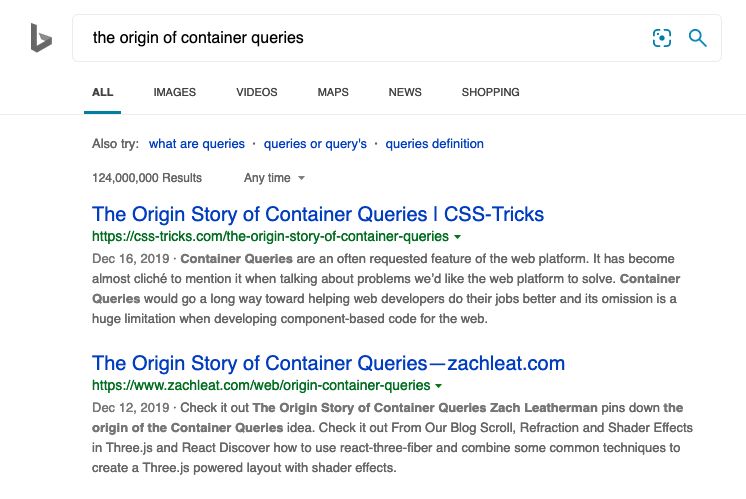Screen dimensions: 746x499
Task: Open the MAPS tab
Action: tap(333, 92)
